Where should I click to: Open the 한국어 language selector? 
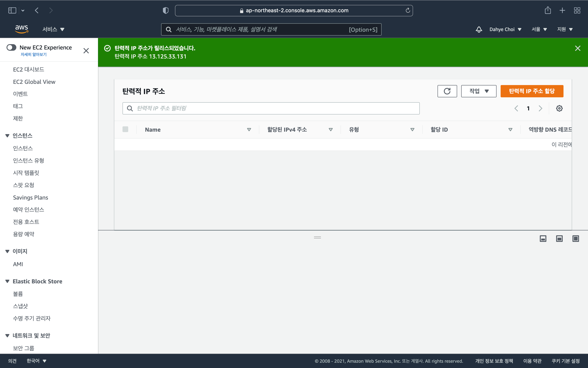click(x=37, y=361)
